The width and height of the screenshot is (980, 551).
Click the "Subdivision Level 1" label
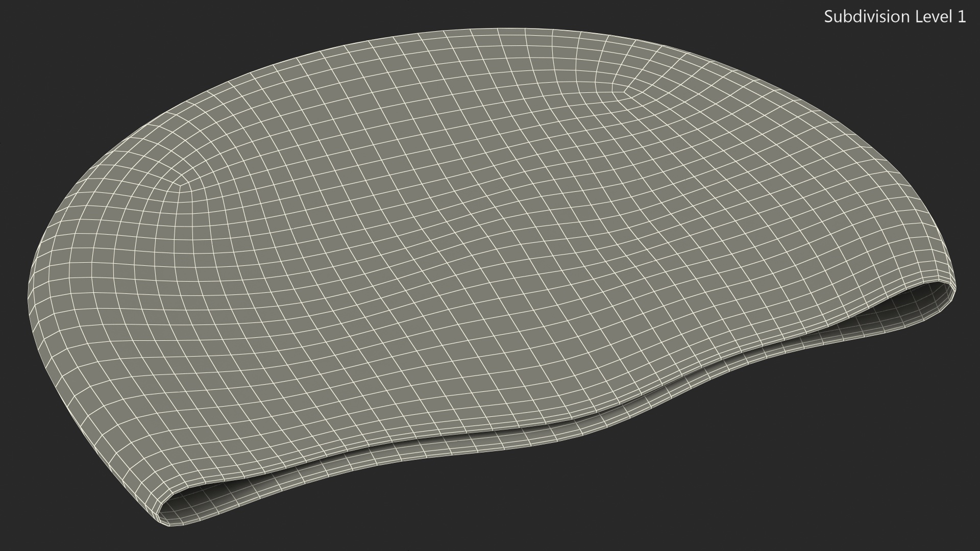click(895, 17)
